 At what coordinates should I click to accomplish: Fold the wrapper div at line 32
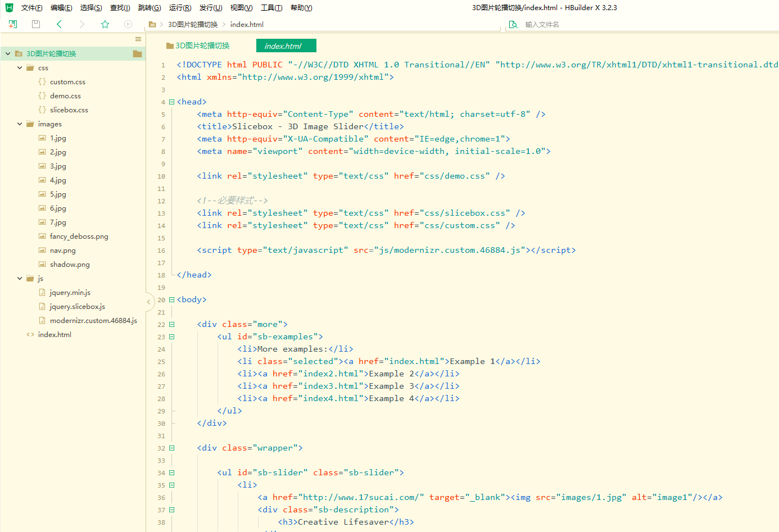coord(172,448)
